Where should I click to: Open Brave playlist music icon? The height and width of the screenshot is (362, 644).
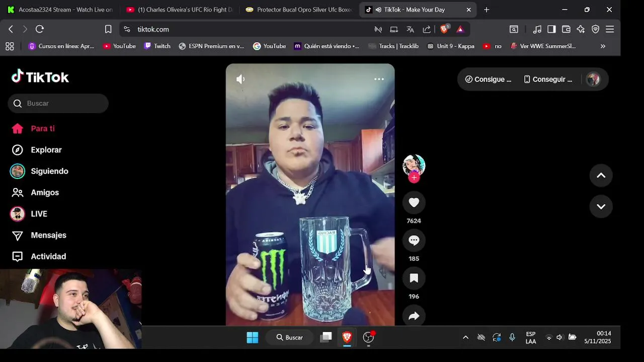[537, 29]
